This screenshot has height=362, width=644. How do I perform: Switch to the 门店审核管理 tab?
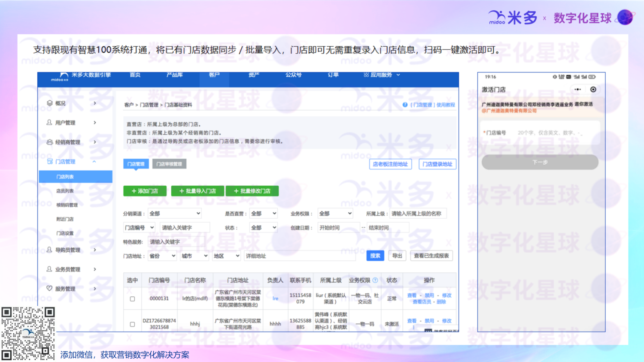pos(169,164)
